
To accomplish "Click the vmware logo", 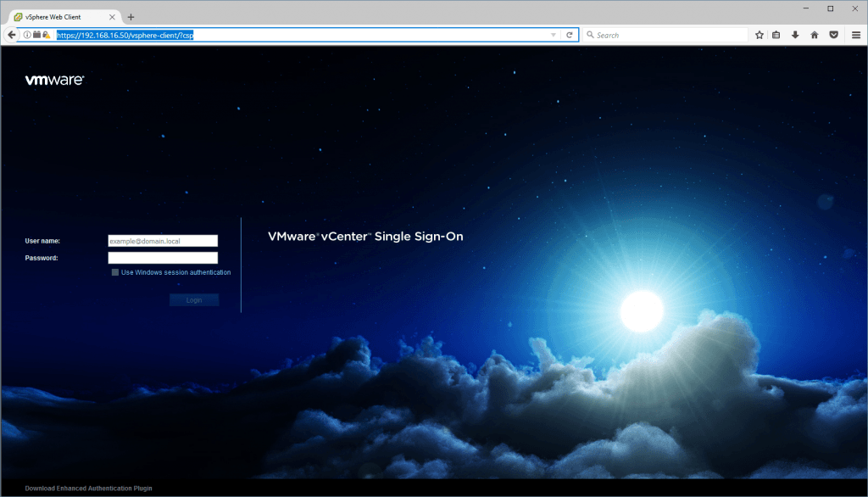I will (x=54, y=80).
